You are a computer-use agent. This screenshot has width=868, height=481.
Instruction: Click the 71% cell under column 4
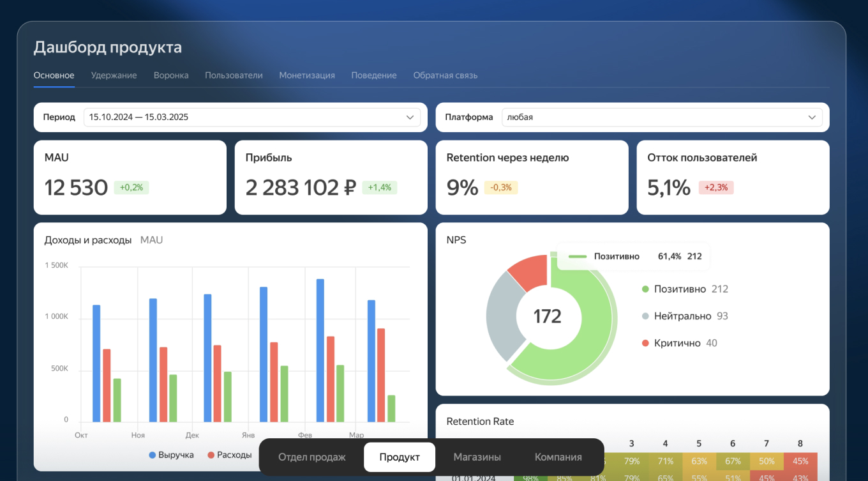665,461
